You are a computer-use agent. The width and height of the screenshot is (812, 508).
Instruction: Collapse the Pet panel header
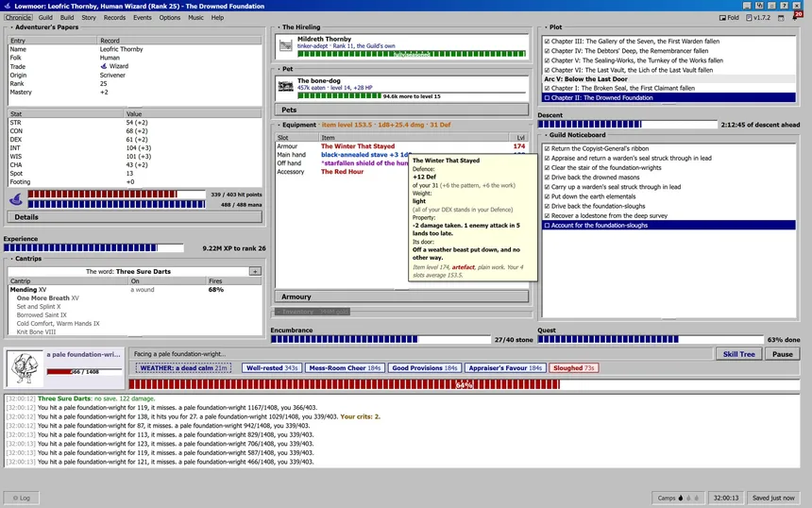[285, 69]
